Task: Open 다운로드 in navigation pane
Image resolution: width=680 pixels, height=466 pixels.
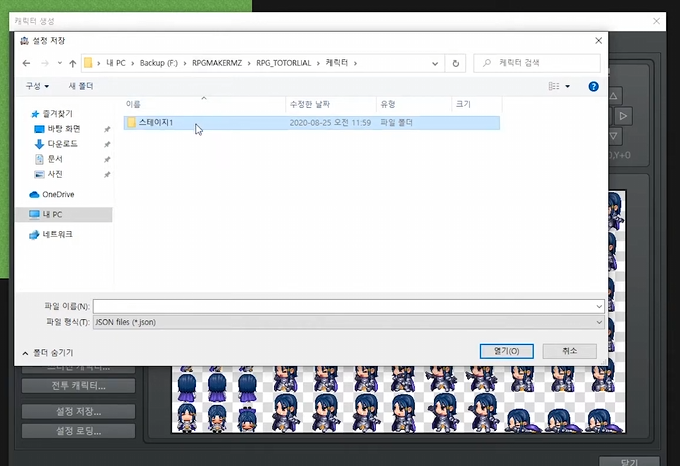Action: coord(62,143)
